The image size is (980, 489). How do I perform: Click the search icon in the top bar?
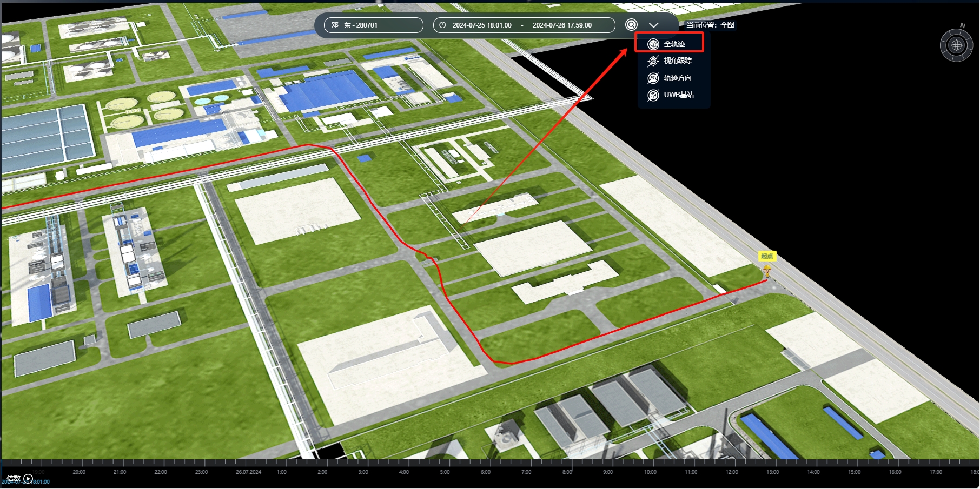(x=631, y=25)
